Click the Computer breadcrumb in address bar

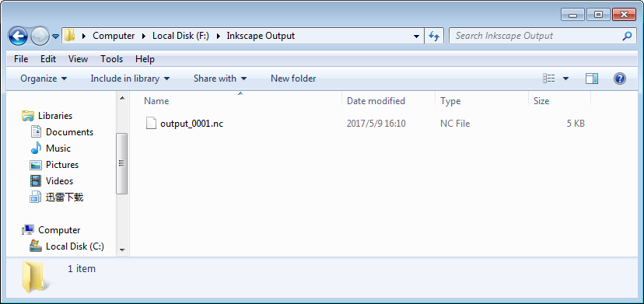tap(114, 36)
